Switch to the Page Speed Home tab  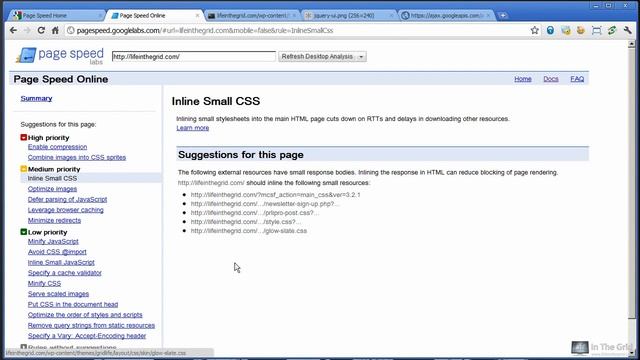(57, 16)
